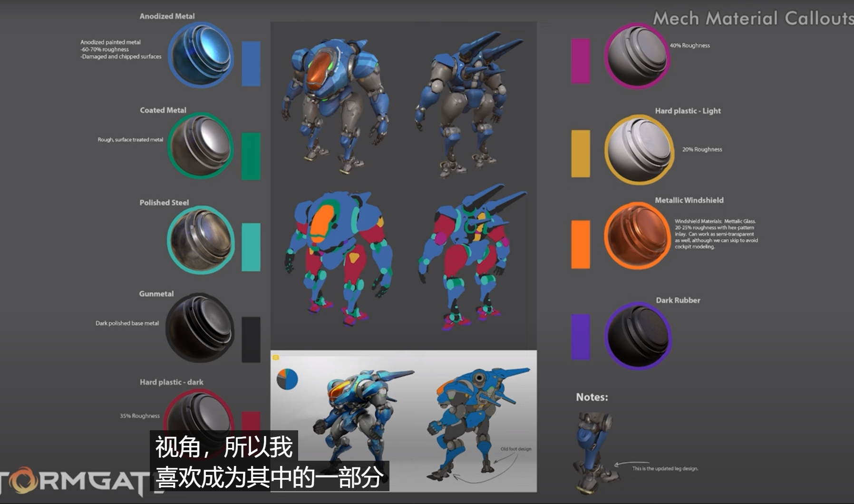This screenshot has width=854, height=504.
Task: Choose the Gunmetal material sphere
Action: pos(200,328)
